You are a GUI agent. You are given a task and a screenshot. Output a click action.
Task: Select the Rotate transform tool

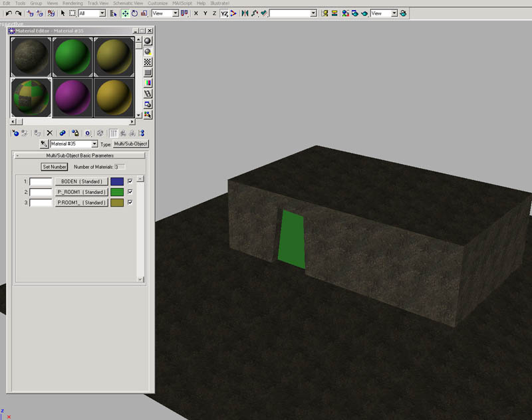click(135, 13)
